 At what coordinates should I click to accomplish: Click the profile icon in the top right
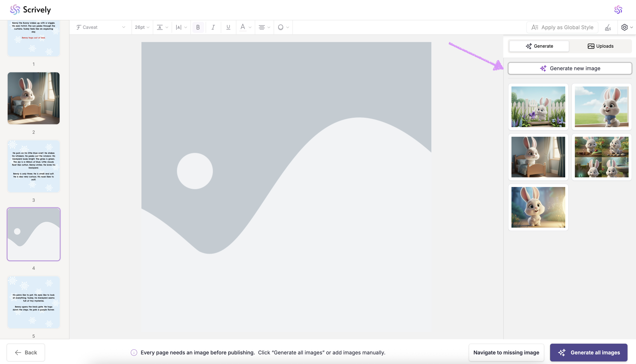618,10
